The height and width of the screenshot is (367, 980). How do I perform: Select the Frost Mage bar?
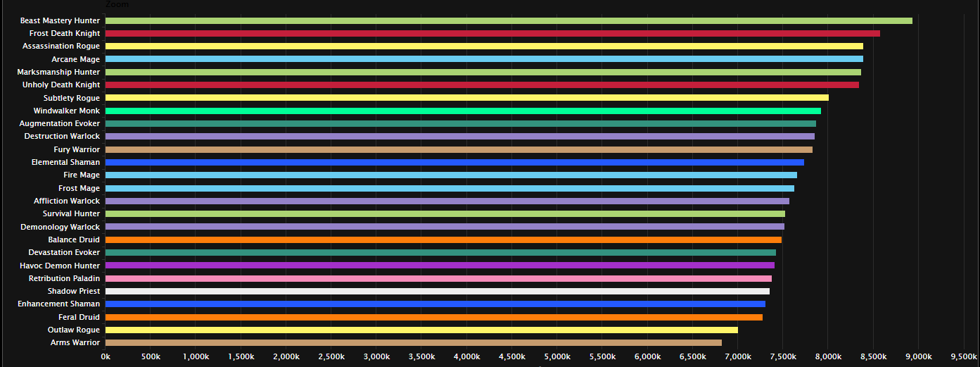coord(450,188)
